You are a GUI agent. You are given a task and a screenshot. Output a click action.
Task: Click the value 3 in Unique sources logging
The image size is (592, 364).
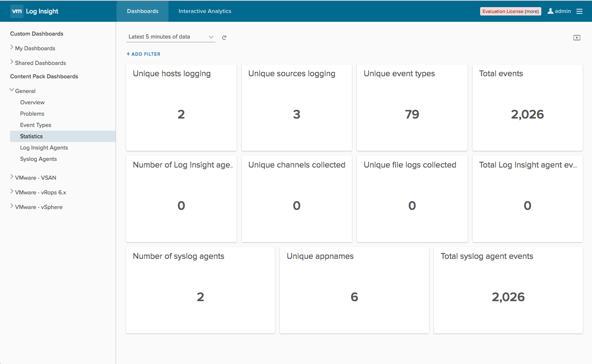[297, 114]
